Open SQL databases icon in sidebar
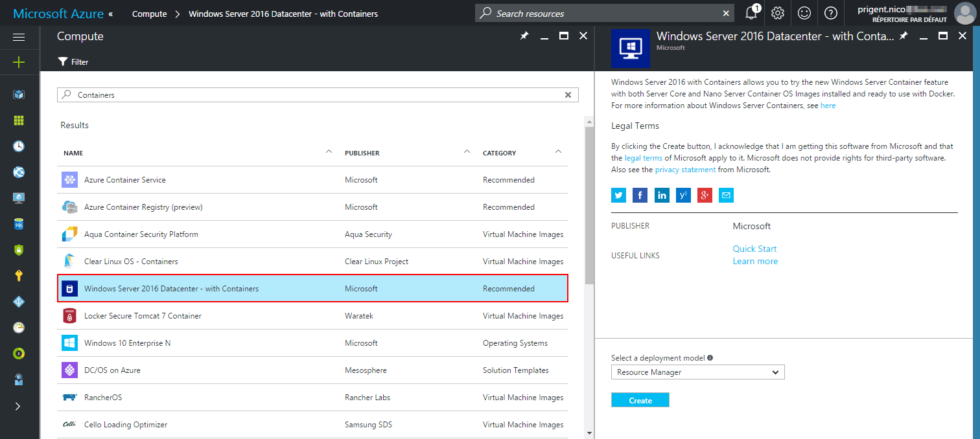 [19, 224]
